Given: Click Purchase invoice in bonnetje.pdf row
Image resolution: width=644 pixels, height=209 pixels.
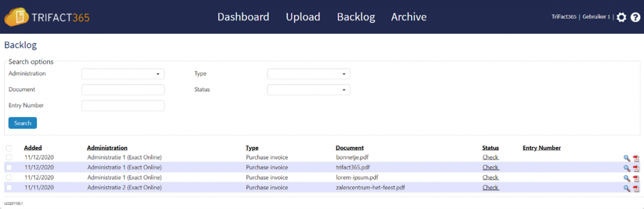Looking at the screenshot, I should [267, 158].
